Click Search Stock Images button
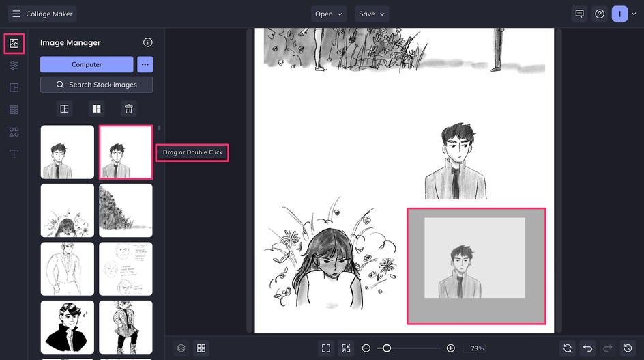 tap(96, 85)
